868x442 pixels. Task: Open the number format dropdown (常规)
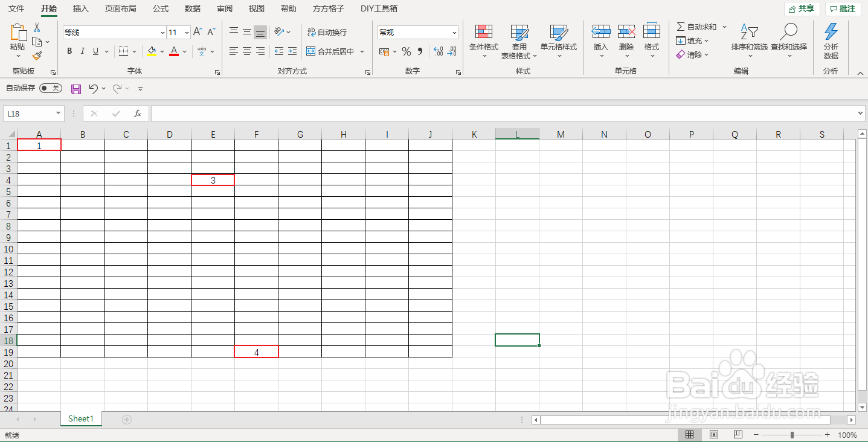click(454, 33)
